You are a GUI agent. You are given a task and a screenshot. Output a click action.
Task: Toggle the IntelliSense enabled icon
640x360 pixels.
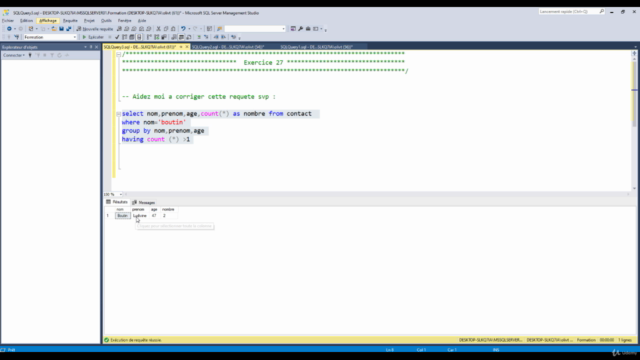[x=139, y=37]
